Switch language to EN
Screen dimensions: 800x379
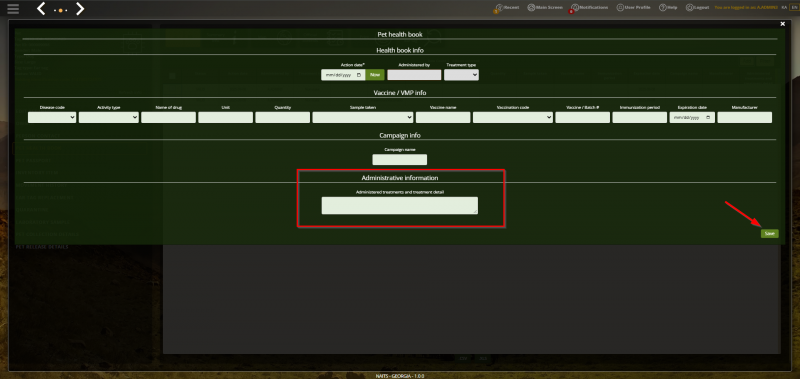(793, 8)
